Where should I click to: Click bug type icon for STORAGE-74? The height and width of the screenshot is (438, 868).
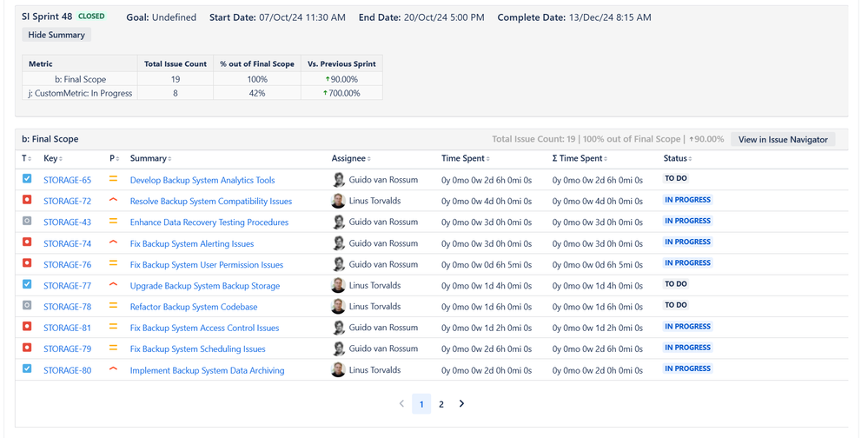(x=27, y=242)
